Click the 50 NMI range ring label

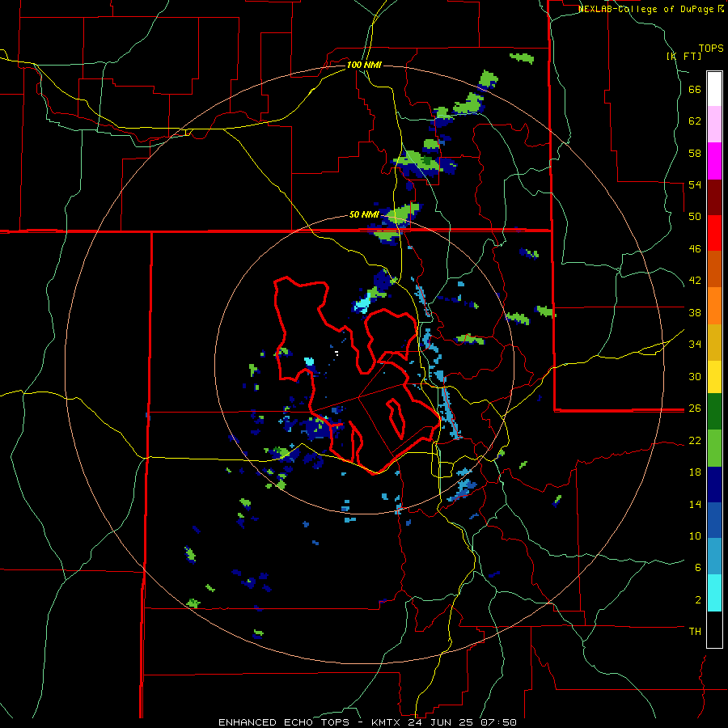364,215
